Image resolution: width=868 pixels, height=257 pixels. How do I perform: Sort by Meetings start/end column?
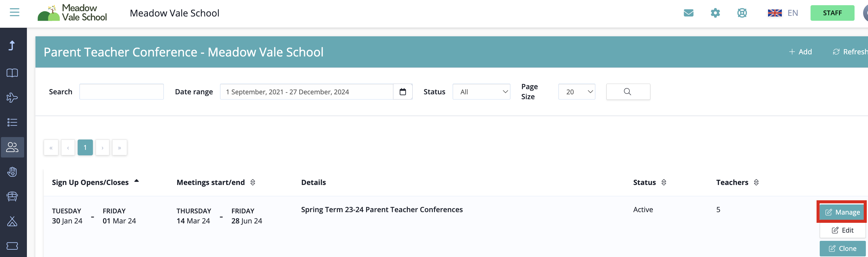click(253, 182)
